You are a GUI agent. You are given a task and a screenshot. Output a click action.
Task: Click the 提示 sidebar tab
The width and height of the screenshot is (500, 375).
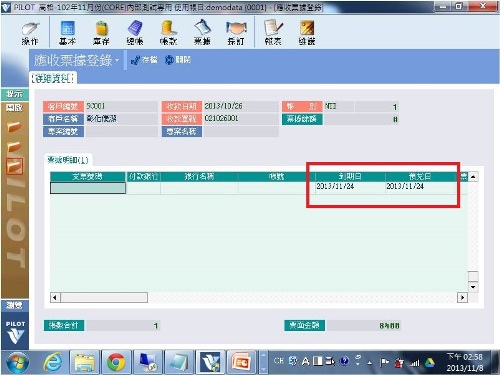point(14,94)
